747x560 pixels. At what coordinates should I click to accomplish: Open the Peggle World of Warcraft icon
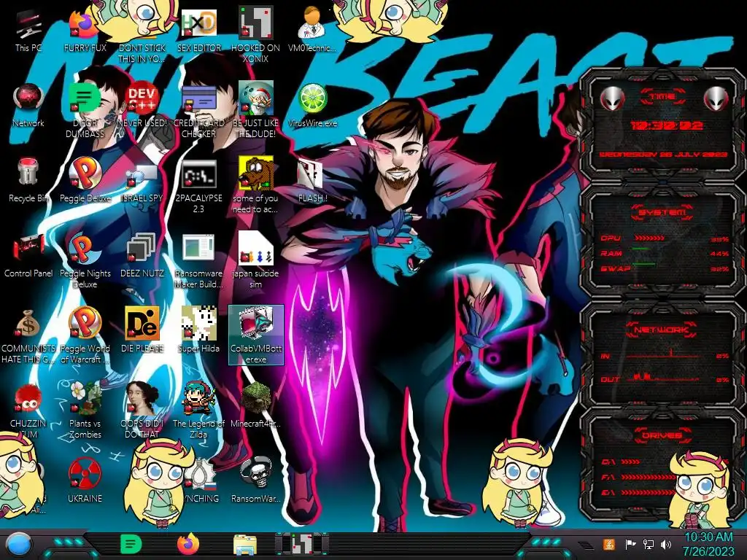[85, 335]
